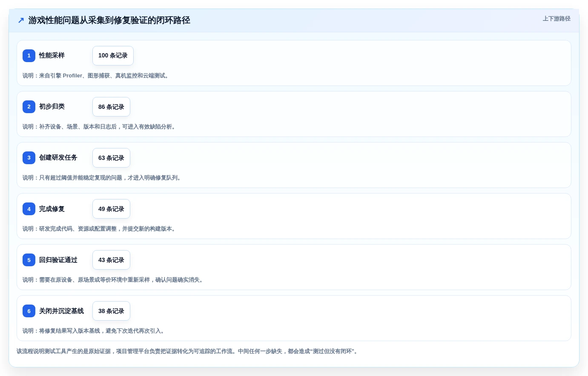Click the description about 原设备、原场景重新采样

pos(114,280)
